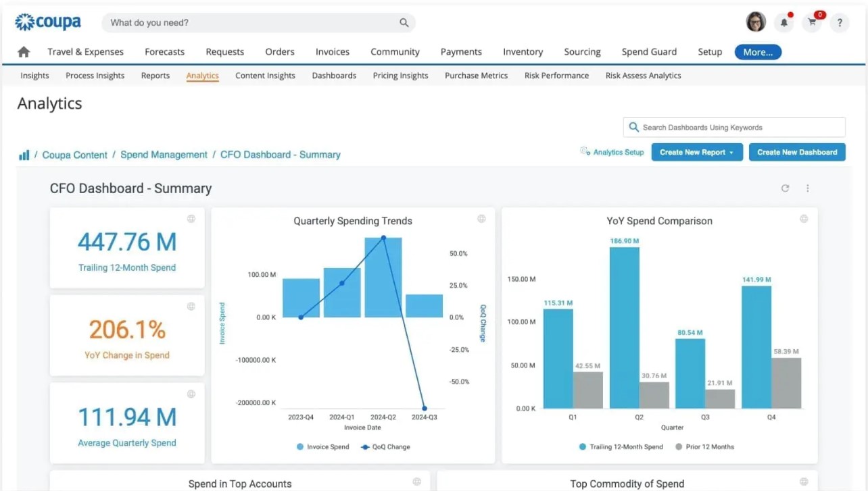This screenshot has width=868, height=491.
Task: Expand the More... navigation menu
Action: (757, 51)
